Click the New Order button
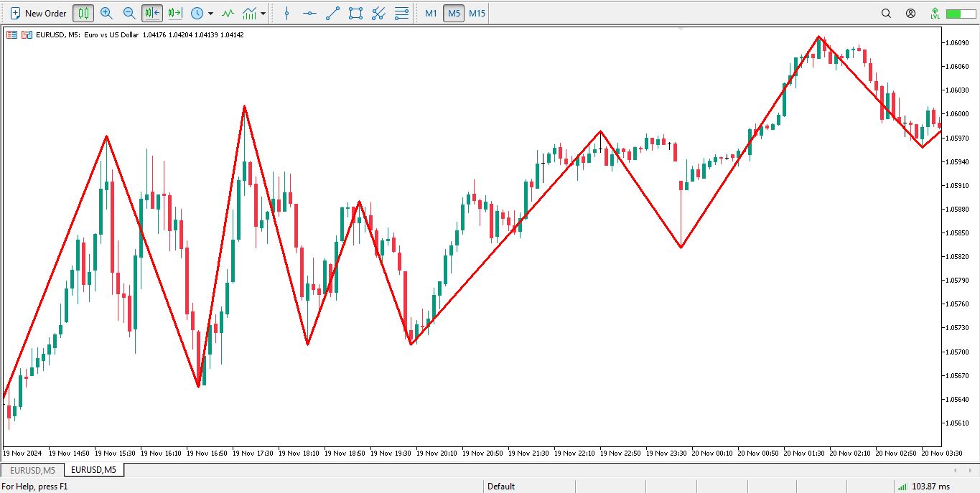Viewport: 980px width, 493px height. pyautogui.click(x=38, y=13)
